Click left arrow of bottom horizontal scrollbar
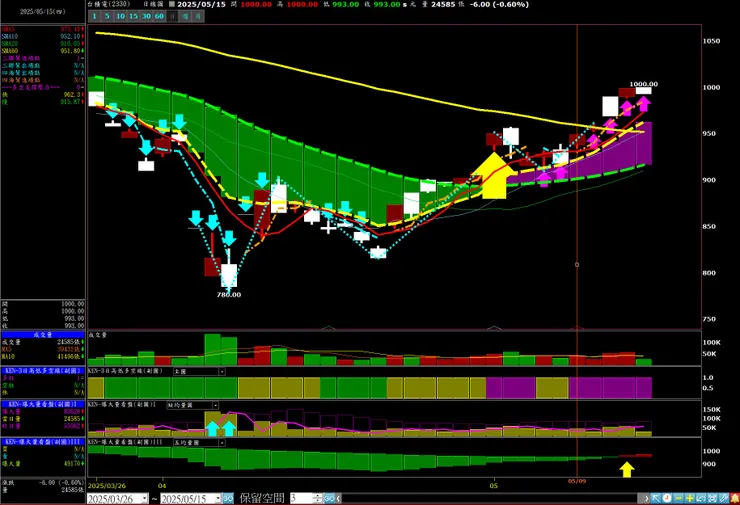This screenshot has width=740, height=505. click(x=338, y=498)
